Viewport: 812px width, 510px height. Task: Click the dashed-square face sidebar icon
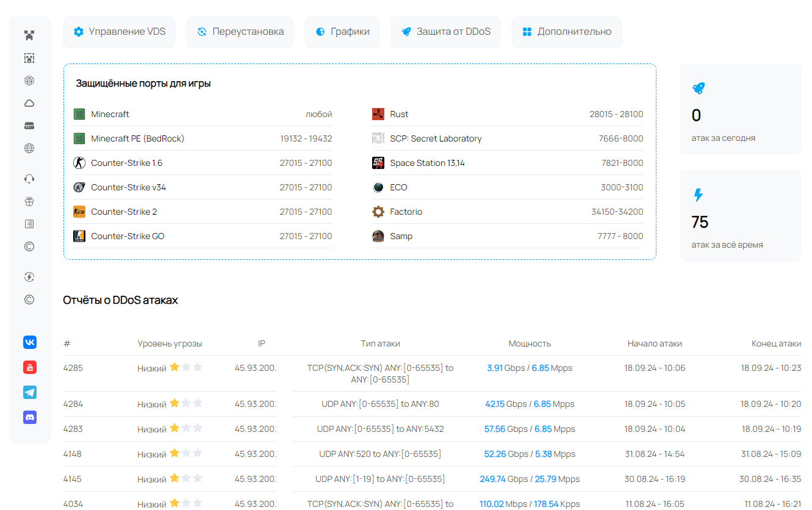click(x=29, y=58)
